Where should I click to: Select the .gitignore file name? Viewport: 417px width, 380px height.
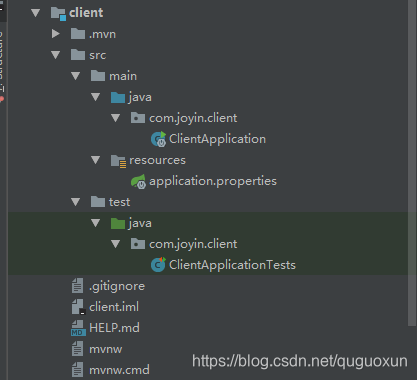pos(117,286)
